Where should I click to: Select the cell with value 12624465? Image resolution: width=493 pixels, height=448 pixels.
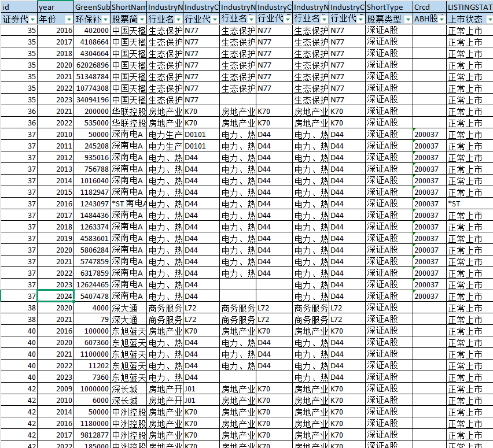coord(92,285)
